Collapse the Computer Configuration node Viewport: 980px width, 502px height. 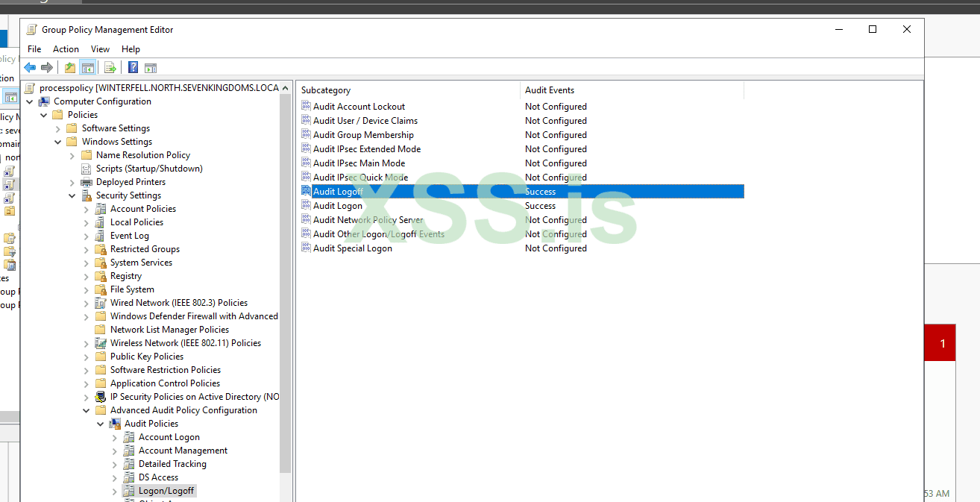(x=30, y=101)
